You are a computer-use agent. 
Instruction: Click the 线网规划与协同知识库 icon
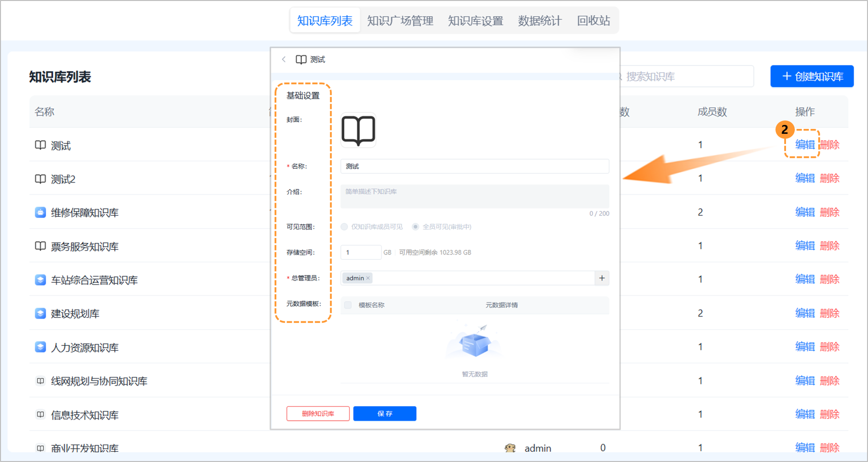(x=40, y=380)
